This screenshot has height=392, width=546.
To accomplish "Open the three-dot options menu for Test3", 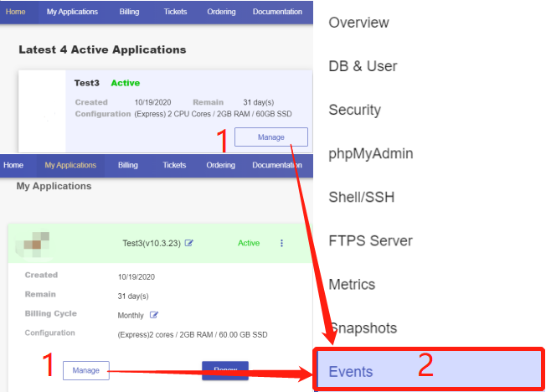I will coord(281,243).
